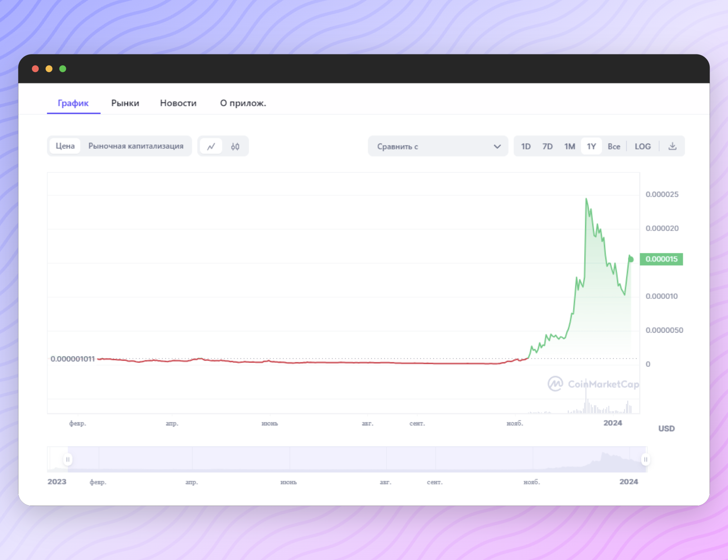728x560 pixels.
Task: Click the 0.000010 axis label
Action: (x=661, y=296)
